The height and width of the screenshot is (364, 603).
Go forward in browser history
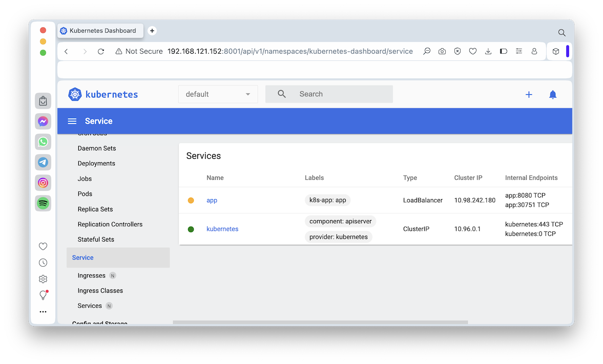[x=85, y=52]
